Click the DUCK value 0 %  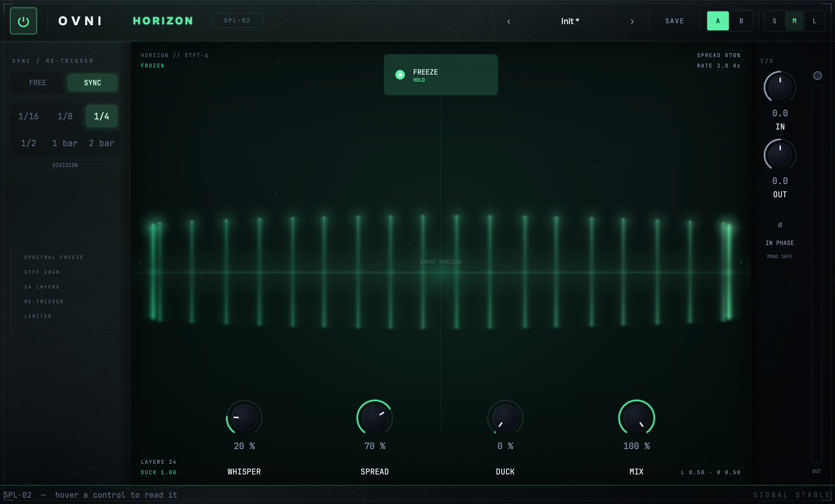click(x=505, y=446)
